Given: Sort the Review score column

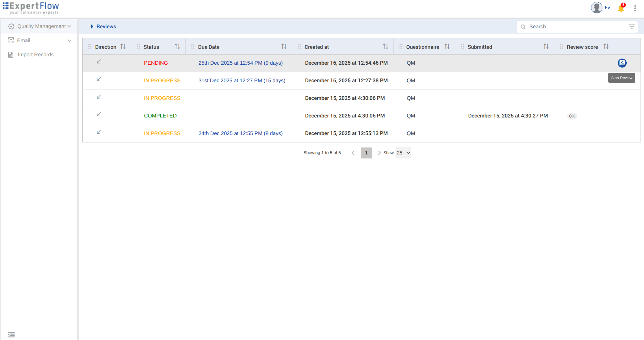Looking at the screenshot, I should (606, 46).
